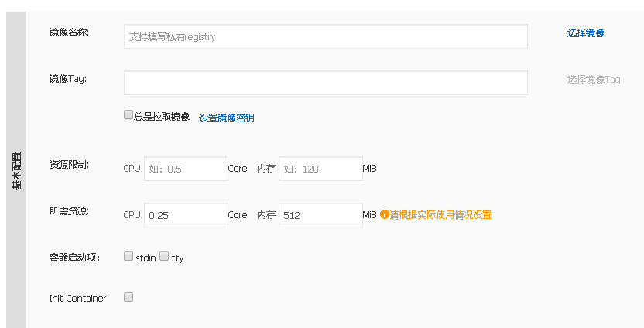The image size is (644, 328).
Task: Click the 所需资源 内存 field showing 512
Action: (x=320, y=215)
